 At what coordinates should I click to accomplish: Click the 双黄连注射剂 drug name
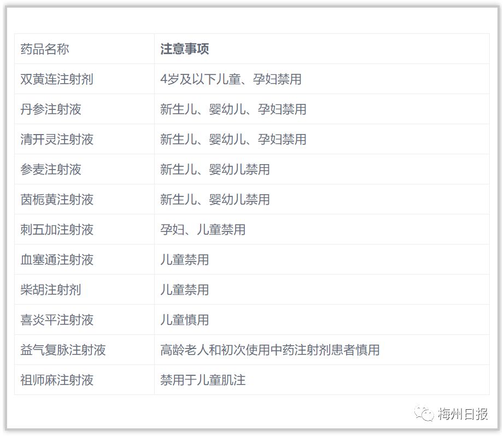click(x=57, y=79)
